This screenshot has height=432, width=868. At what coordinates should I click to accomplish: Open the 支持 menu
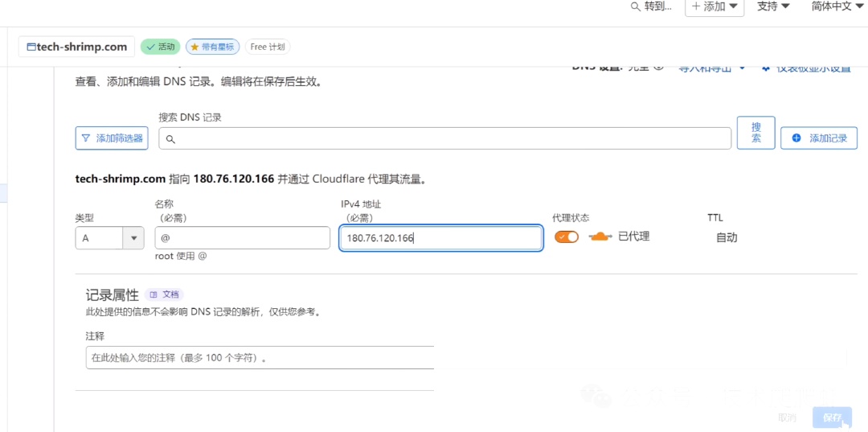[x=773, y=6]
